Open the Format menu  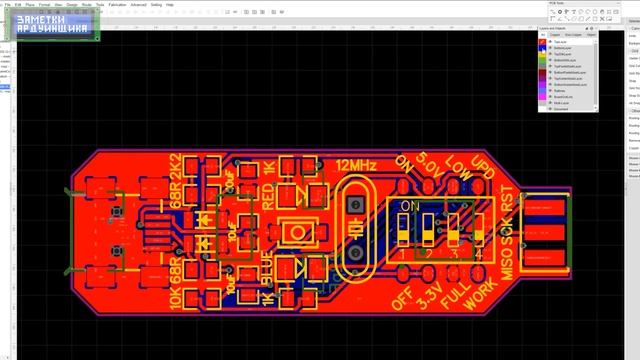(44, 5)
